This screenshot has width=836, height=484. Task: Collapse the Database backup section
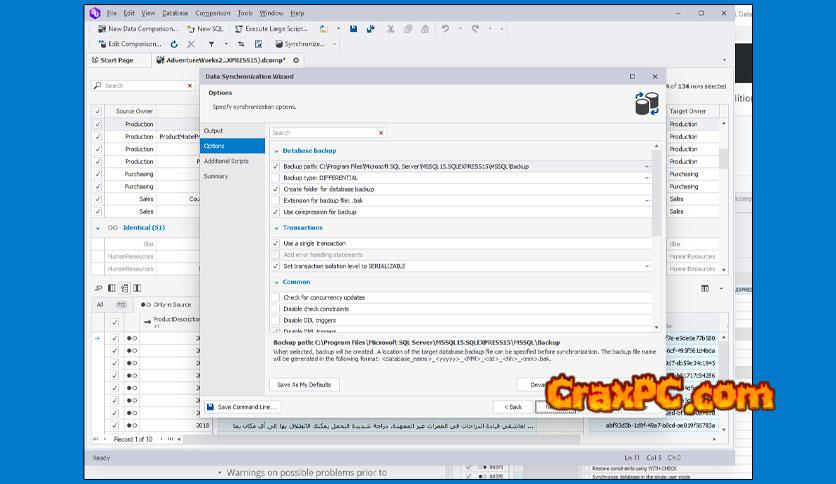coord(275,150)
